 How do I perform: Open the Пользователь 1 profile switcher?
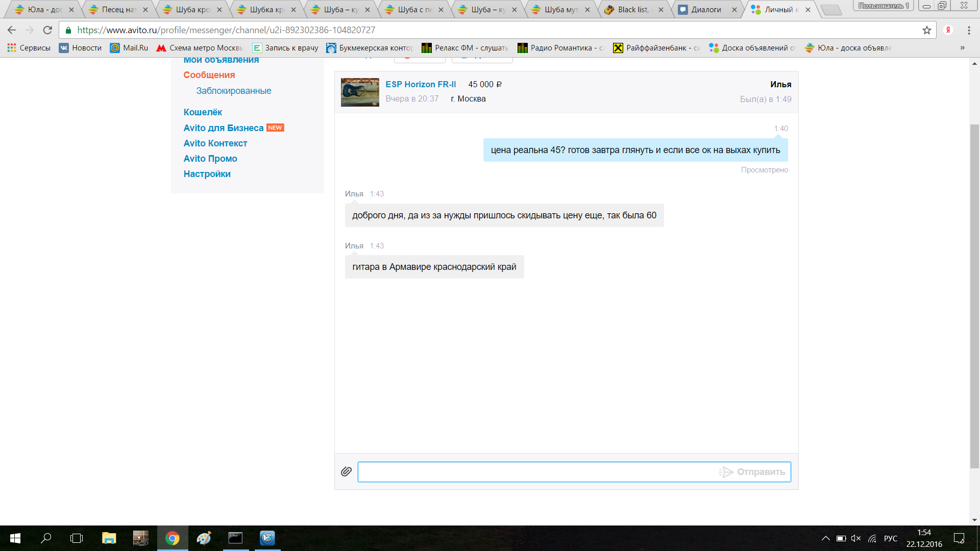click(x=883, y=6)
